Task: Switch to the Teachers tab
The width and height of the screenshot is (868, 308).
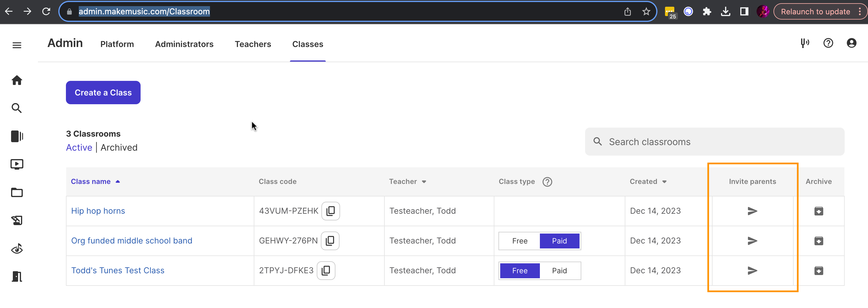Action: [253, 44]
